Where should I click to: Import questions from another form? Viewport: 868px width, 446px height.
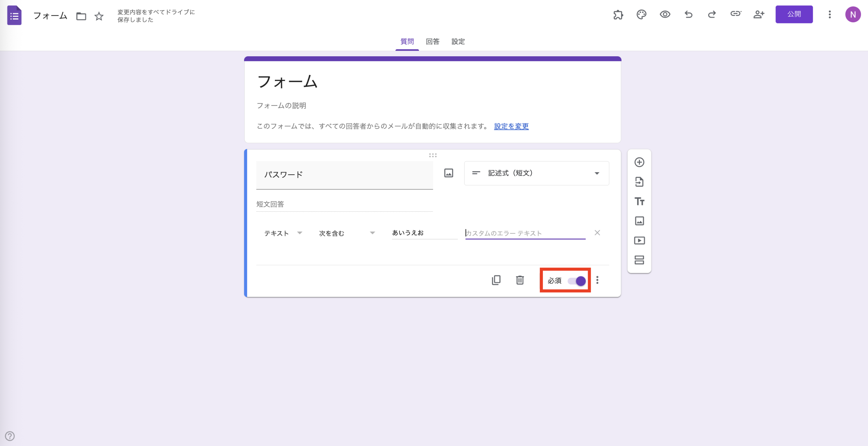click(639, 182)
